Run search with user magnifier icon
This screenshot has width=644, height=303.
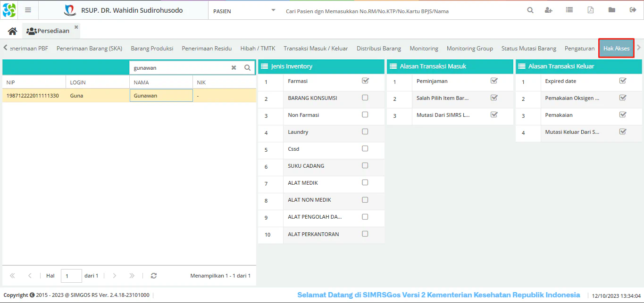[x=247, y=68]
